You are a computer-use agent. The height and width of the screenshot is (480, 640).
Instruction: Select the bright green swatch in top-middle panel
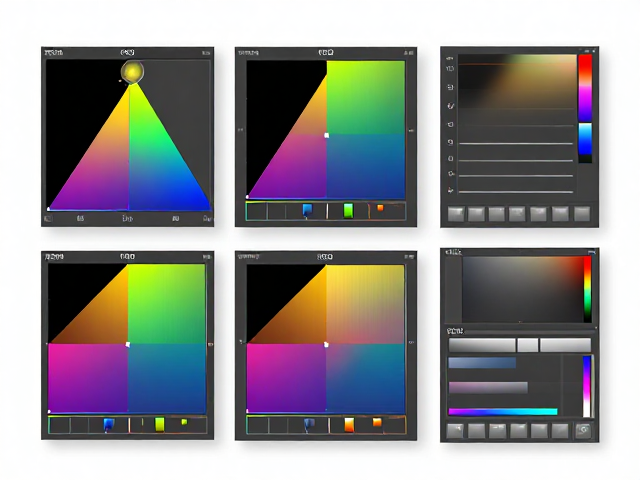click(x=348, y=211)
